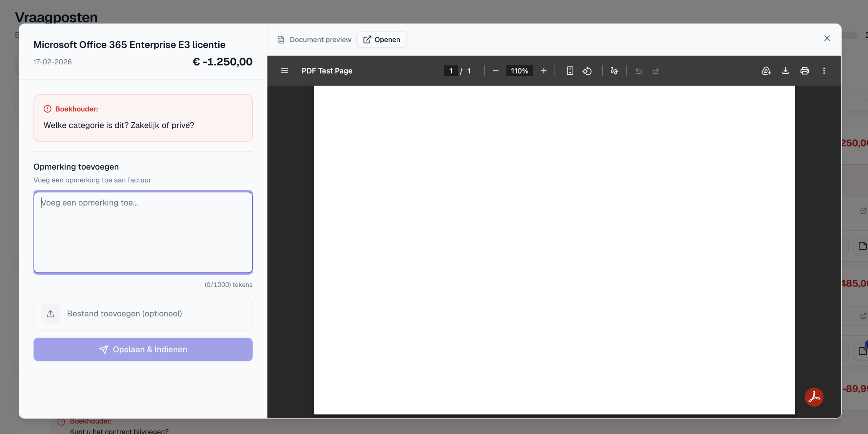The width and height of the screenshot is (868, 434).
Task: Click the redo arrow in PDF toolbar
Action: (x=656, y=71)
